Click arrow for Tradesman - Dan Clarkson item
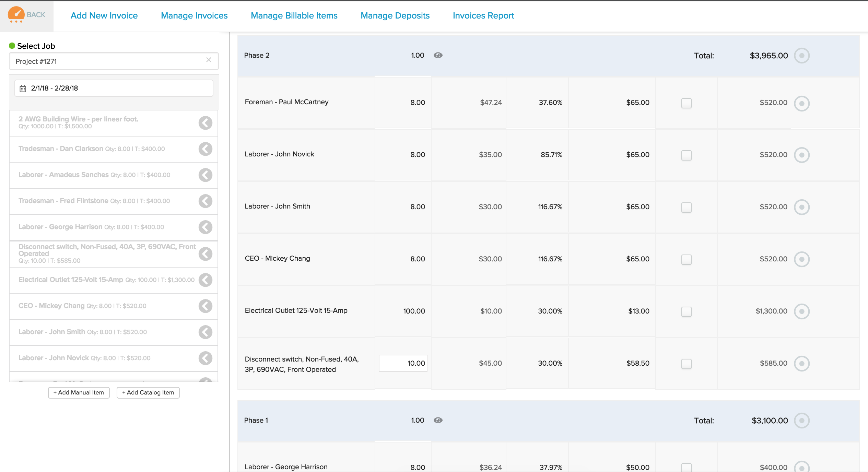The image size is (868, 472). 206,149
